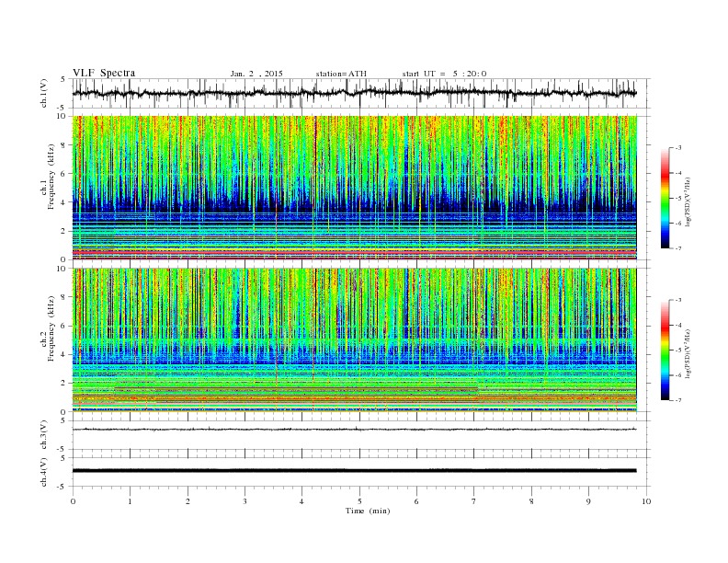728x563 pixels.
Task: Click the ch.1 voltage waveform trace
Action: [x=354, y=93]
